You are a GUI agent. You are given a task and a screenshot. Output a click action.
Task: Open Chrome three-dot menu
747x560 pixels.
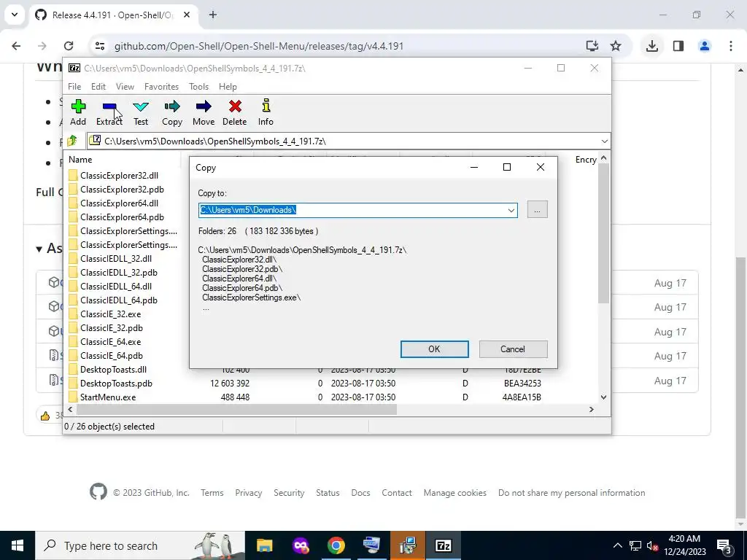(x=731, y=46)
